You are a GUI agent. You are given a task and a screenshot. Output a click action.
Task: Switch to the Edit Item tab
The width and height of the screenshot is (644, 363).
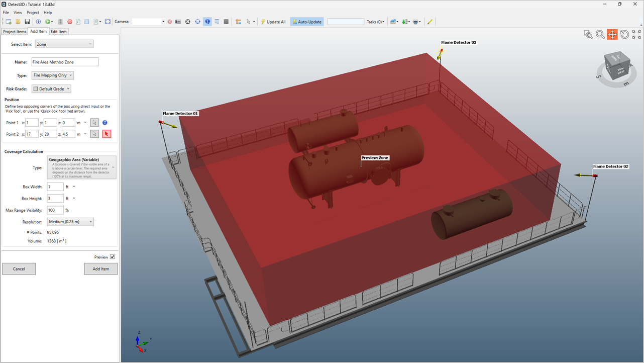(59, 31)
